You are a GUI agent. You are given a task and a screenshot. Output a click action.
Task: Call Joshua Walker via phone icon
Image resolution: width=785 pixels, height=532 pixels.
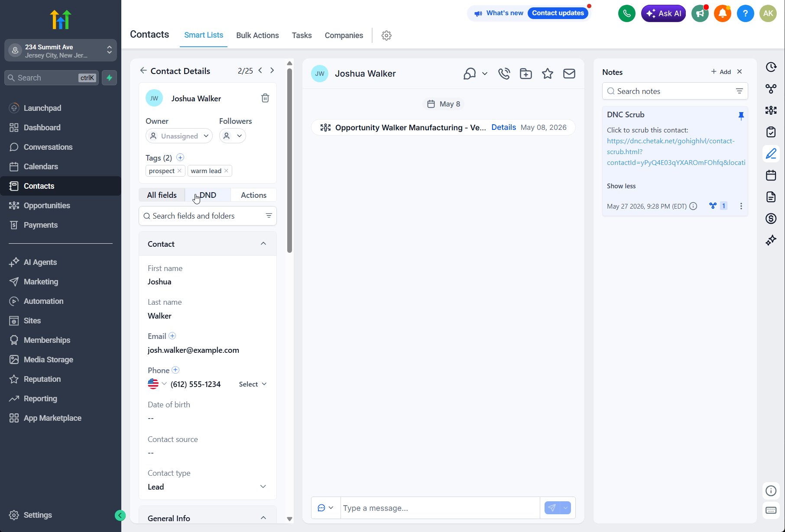(x=504, y=74)
